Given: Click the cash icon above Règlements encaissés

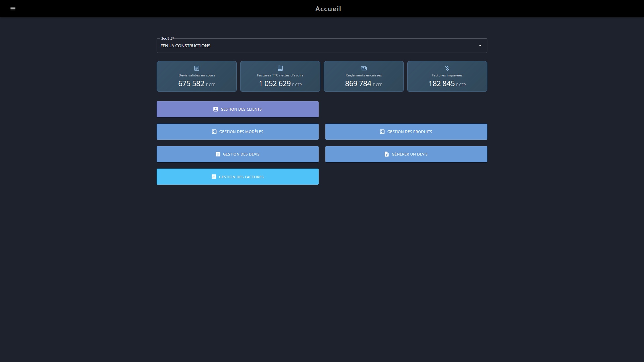Looking at the screenshot, I should tap(364, 68).
